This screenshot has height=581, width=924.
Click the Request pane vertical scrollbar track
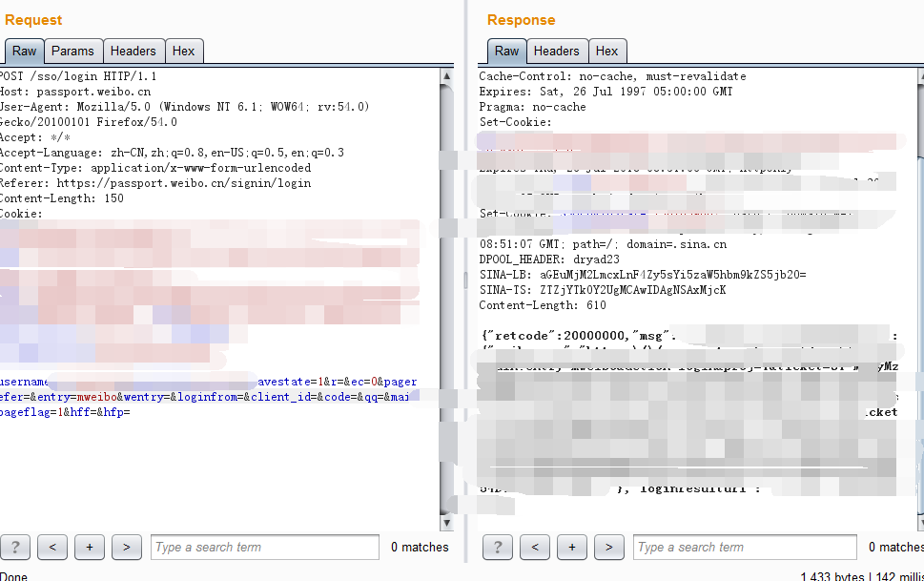(446, 299)
